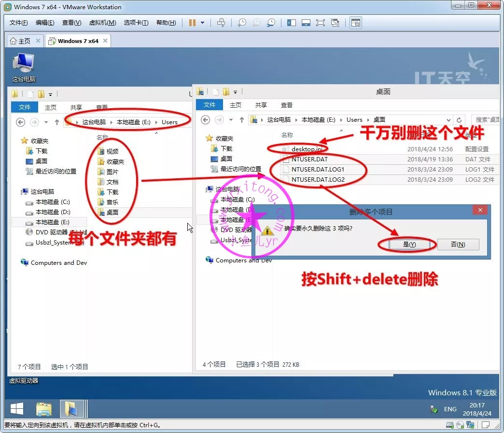The height and width of the screenshot is (433, 504).
Task: Click the back arrow in the Desktop folder window
Action: tap(206, 120)
